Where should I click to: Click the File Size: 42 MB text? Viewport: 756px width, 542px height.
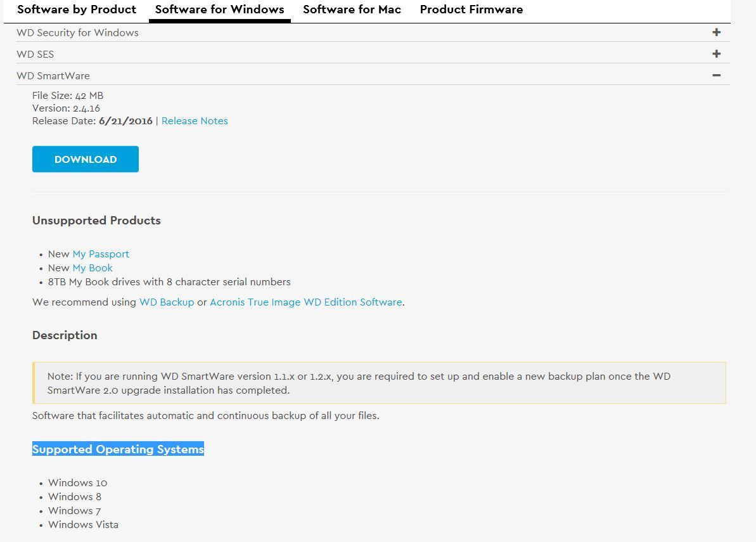(x=68, y=96)
